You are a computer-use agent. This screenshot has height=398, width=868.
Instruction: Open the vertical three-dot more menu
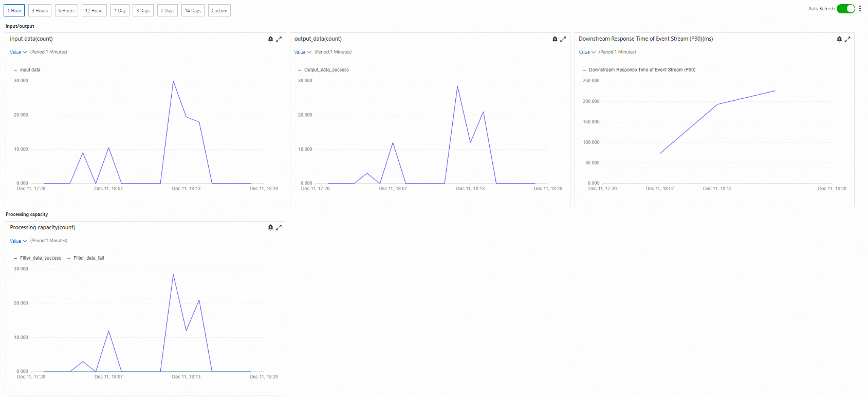point(860,9)
